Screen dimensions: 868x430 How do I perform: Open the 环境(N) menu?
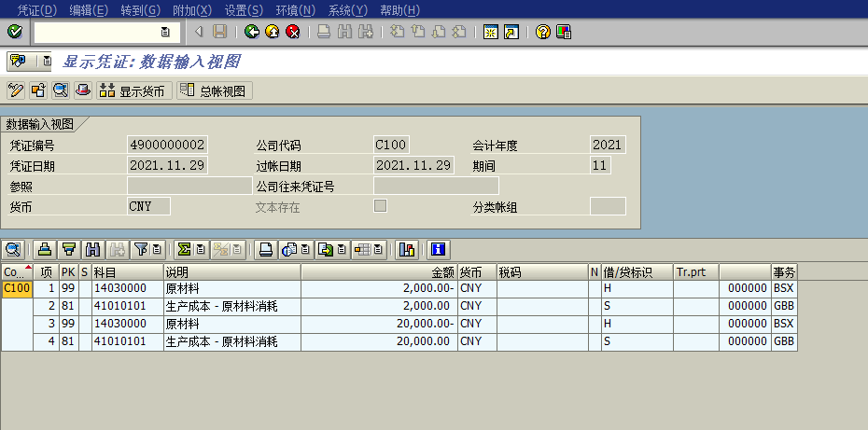click(x=296, y=10)
